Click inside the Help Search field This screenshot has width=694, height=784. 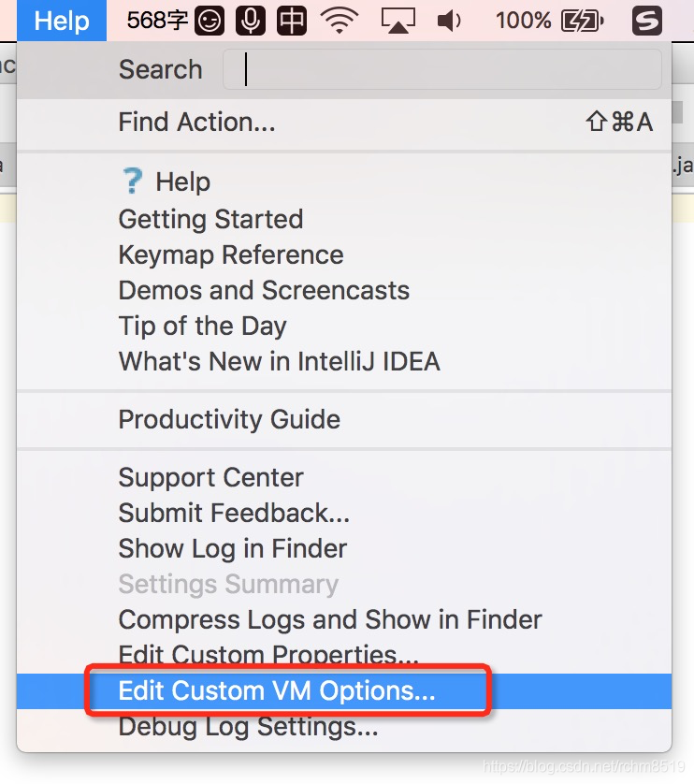coord(442,69)
